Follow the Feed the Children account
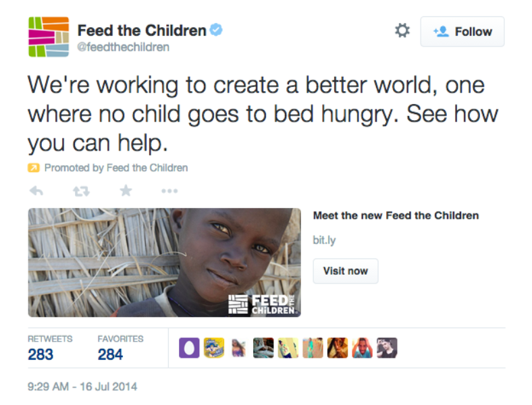The height and width of the screenshot is (405, 532). pos(462,32)
